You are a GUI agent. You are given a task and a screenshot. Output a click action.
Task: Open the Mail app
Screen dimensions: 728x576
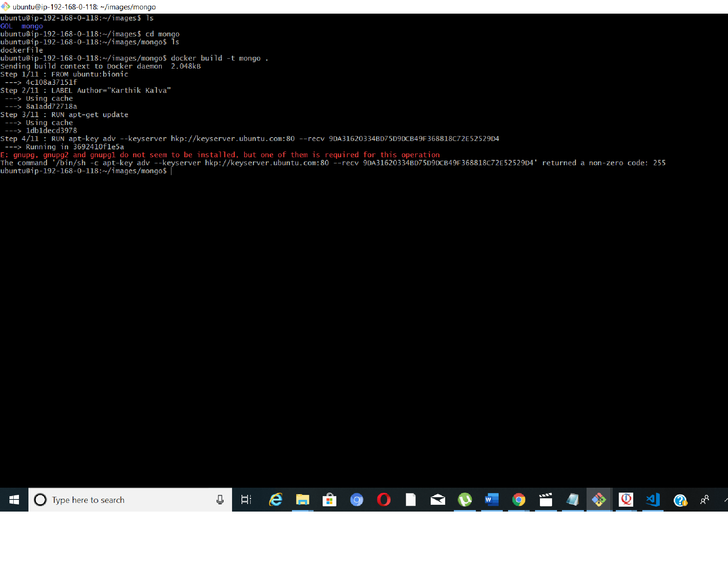438,500
